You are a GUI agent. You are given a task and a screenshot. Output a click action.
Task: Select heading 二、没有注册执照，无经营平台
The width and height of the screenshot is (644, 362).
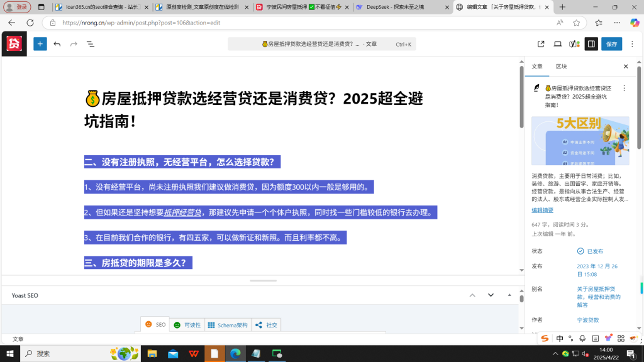(182, 162)
